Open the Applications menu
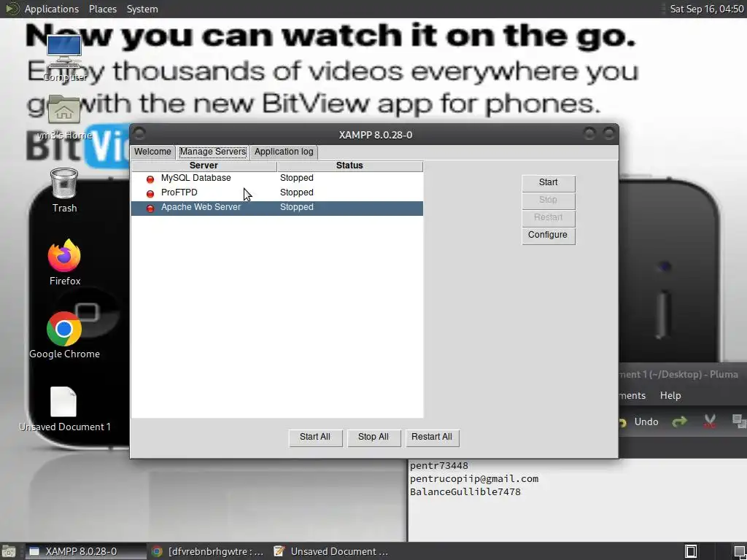The width and height of the screenshot is (747, 560). [52, 9]
